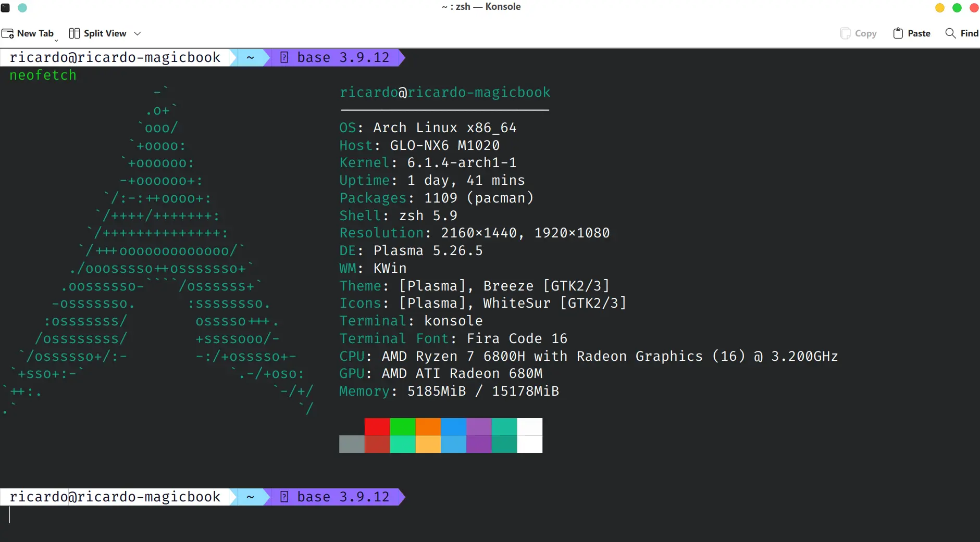Expand the New Tab dropdown arrow
980x542 pixels.
tap(56, 40)
